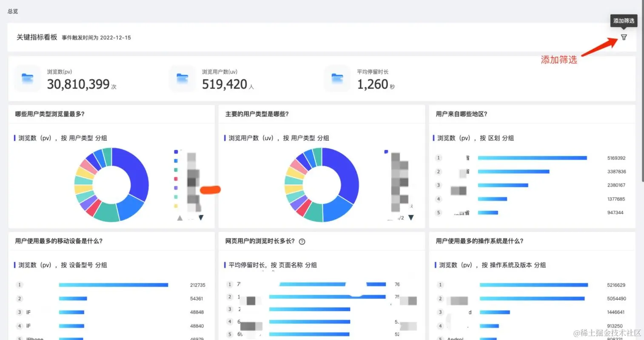Toggle purple legend marker in pv donut chart
This screenshot has width=644, height=340.
(176, 188)
